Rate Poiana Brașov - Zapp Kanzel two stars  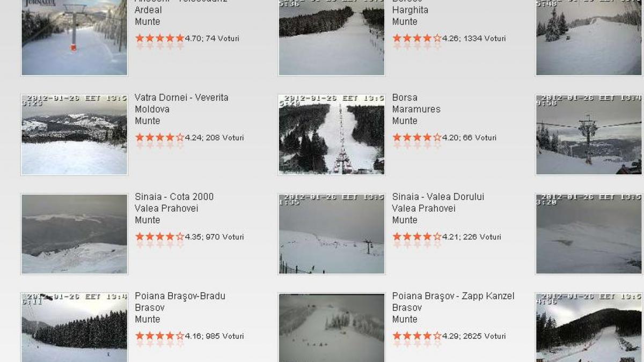pos(407,336)
